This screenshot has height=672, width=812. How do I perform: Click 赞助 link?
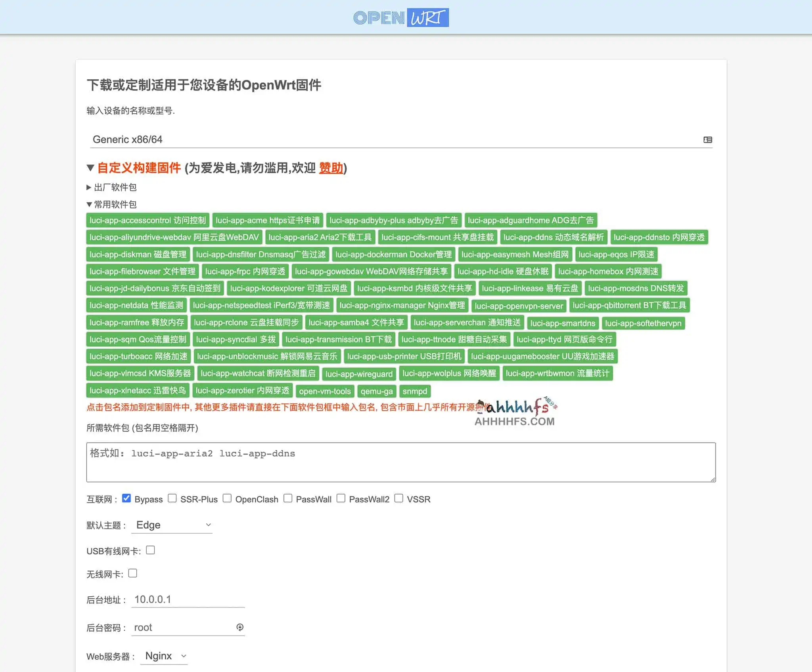tap(332, 170)
